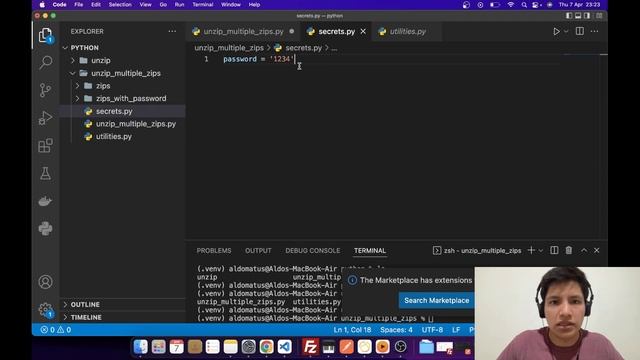Click unzip_multiple_zips in the breadcrumb
640x360 pixels.
pos(229,48)
